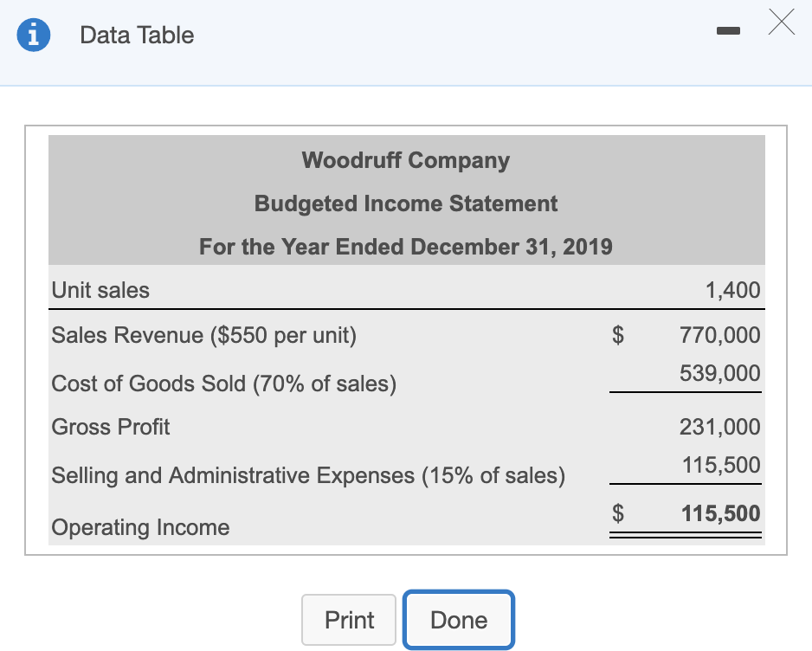Click the 1,400 unit sales value
812x651 pixels.
[x=732, y=290]
